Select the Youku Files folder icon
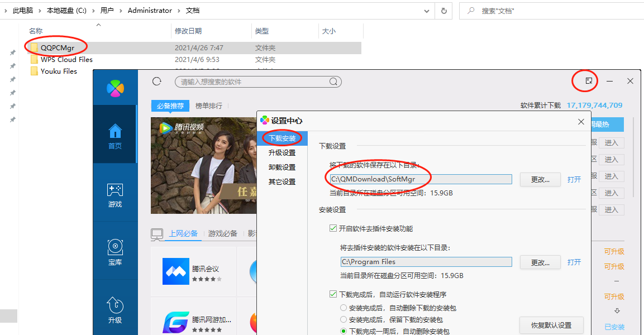Viewport: 644px width, 335px height. (35, 71)
